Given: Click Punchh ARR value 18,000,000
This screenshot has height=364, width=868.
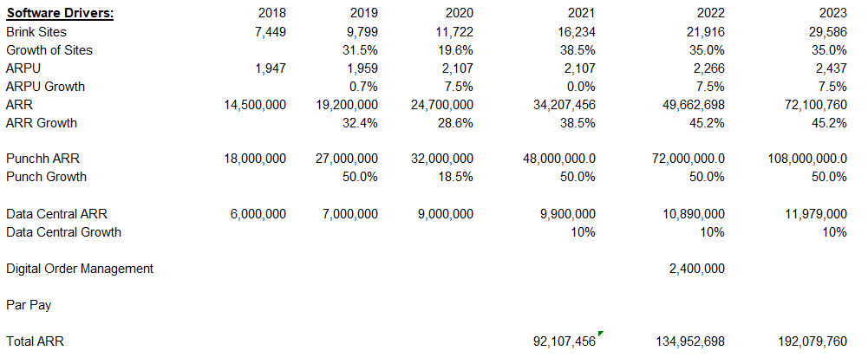Looking at the screenshot, I should [255, 159].
